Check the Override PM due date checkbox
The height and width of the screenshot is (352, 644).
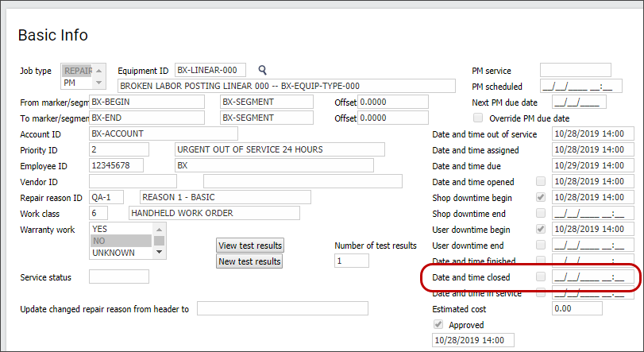tap(479, 118)
